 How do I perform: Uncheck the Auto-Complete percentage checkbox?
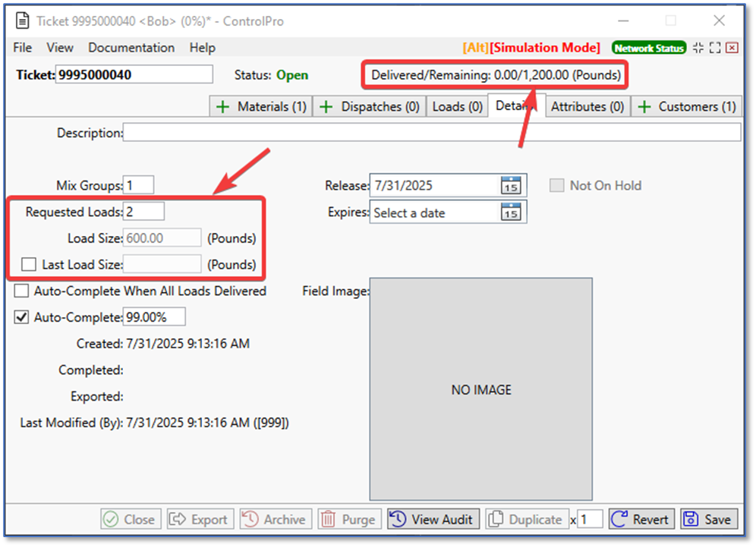pyautogui.click(x=21, y=317)
